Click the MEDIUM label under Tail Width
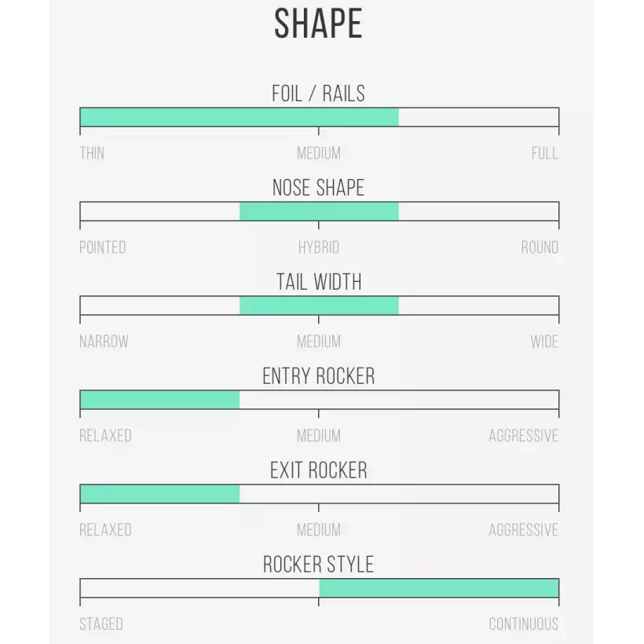The width and height of the screenshot is (644, 644). click(x=319, y=342)
